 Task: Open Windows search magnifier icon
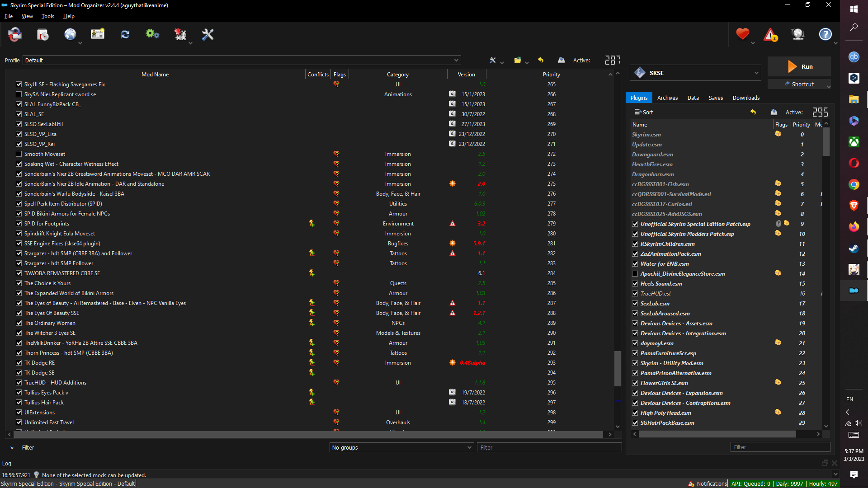tap(854, 27)
